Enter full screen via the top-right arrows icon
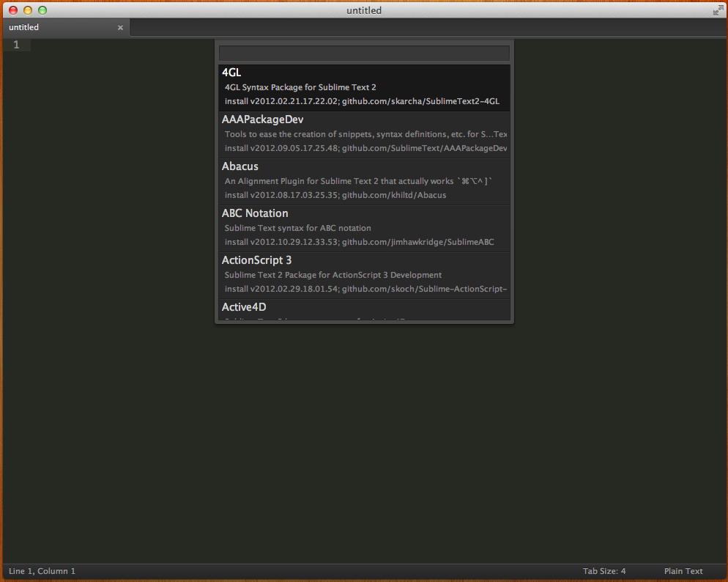 click(x=717, y=10)
